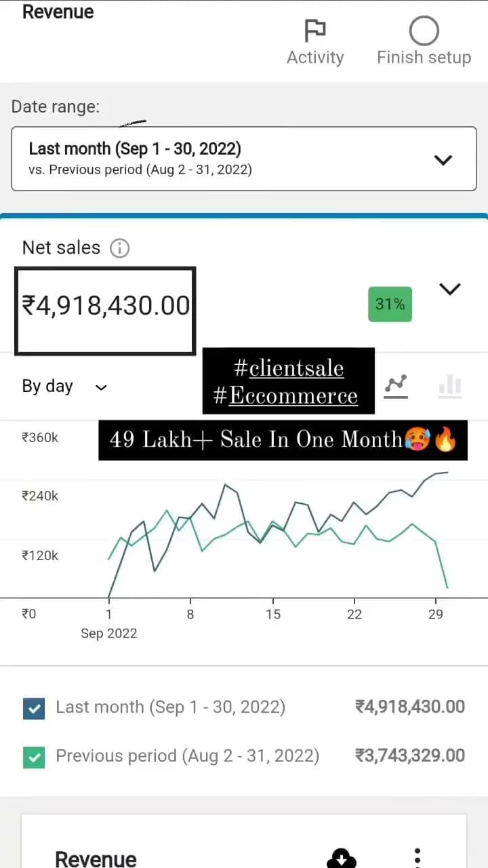Click the Previous period total ₹3,743,329.00

[410, 756]
